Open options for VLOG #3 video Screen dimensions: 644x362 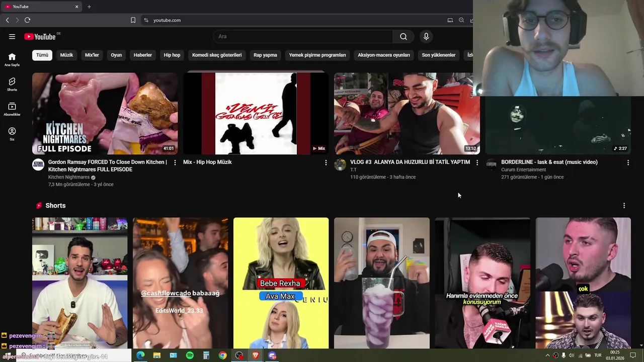point(477,162)
